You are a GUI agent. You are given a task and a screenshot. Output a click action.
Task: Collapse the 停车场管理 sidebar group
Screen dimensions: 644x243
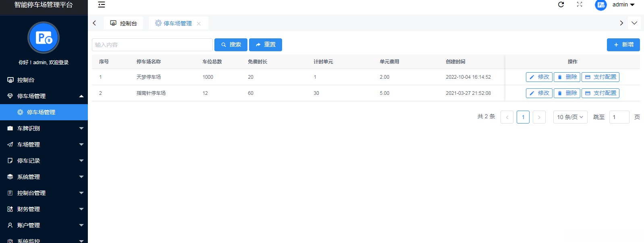44,96
